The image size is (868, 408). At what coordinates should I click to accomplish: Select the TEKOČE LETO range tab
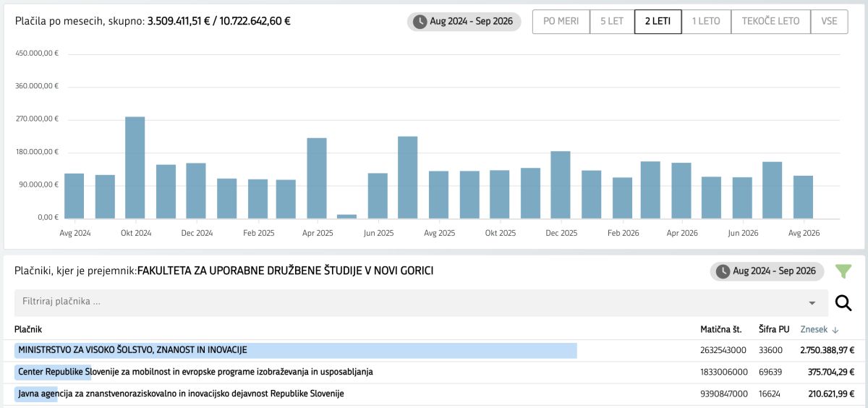click(771, 22)
